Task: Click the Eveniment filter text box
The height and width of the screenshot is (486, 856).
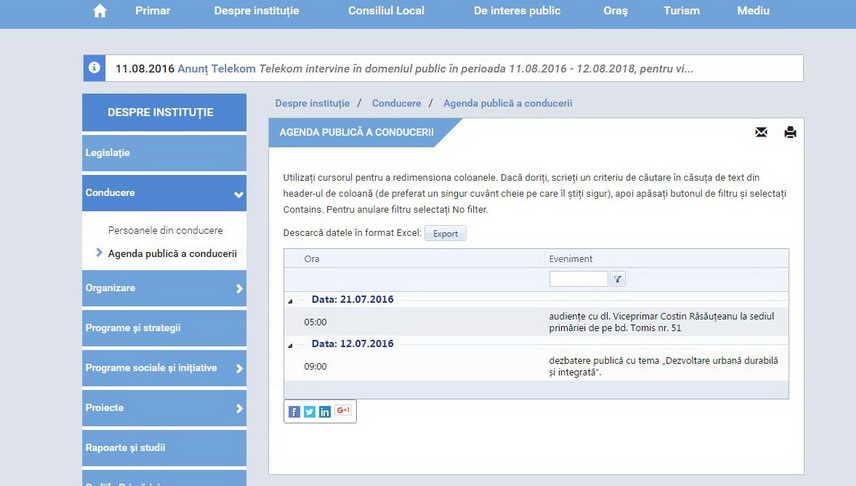Action: click(578, 280)
